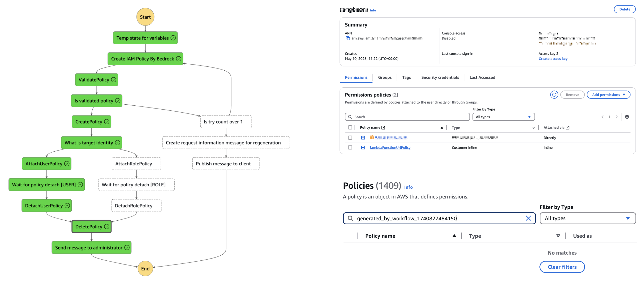Go to next page of permissions policies
The width and height of the screenshot is (644, 283).
pyautogui.click(x=617, y=117)
